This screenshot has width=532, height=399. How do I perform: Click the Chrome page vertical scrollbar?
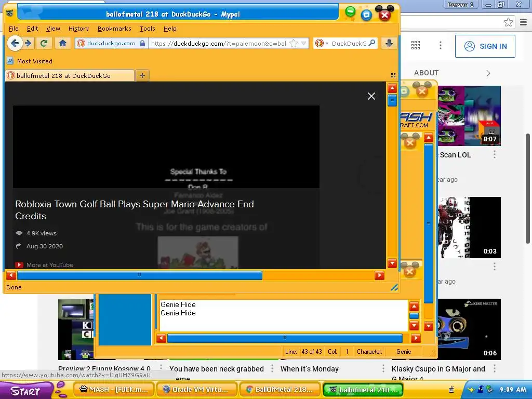[x=528, y=188]
